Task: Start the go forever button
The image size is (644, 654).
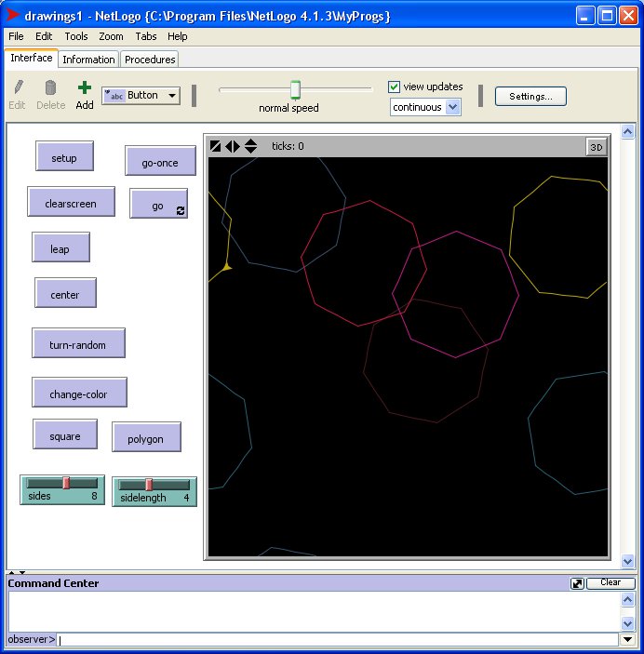Action: pos(158,204)
